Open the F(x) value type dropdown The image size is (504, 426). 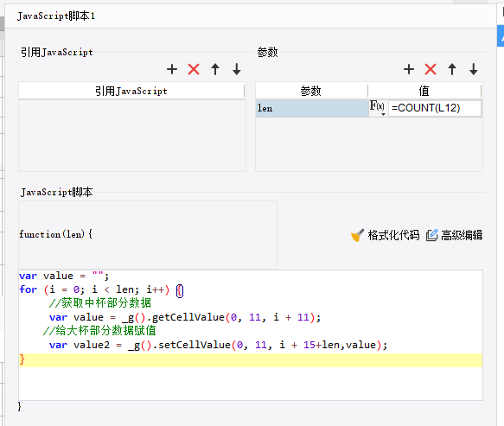click(x=378, y=108)
